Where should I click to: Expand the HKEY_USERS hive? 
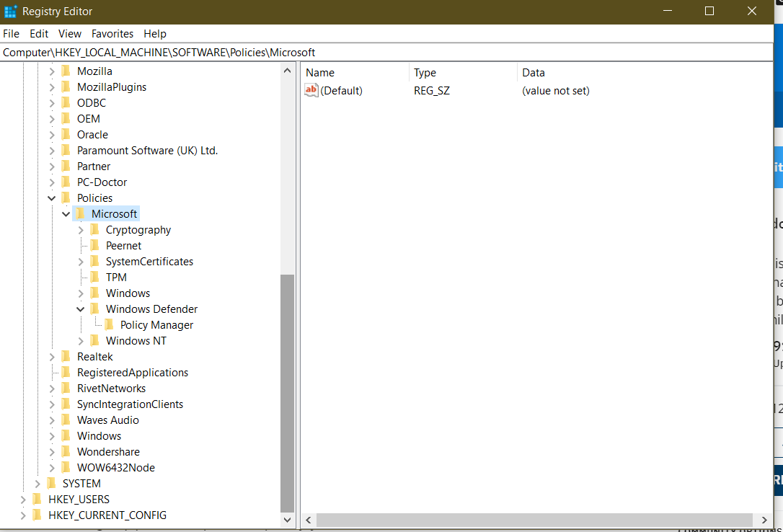[x=22, y=500]
